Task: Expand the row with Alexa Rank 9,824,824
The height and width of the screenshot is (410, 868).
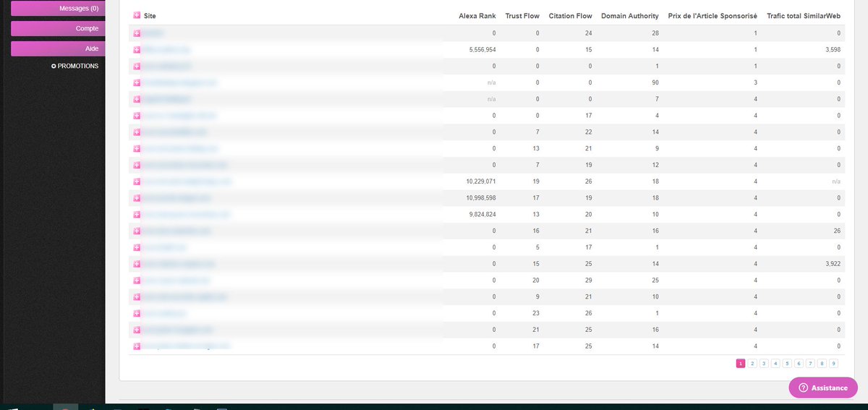Action: pyautogui.click(x=137, y=215)
